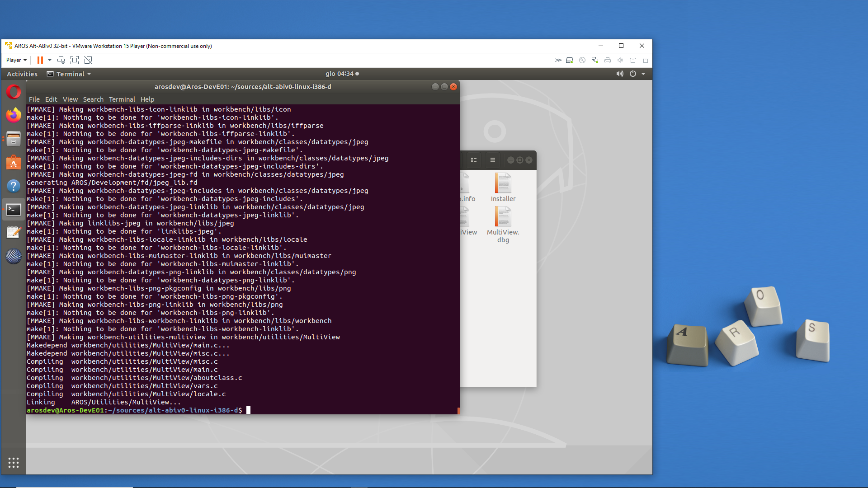Click the VMware network adapter icon
The width and height of the screenshot is (868, 488).
tap(595, 60)
